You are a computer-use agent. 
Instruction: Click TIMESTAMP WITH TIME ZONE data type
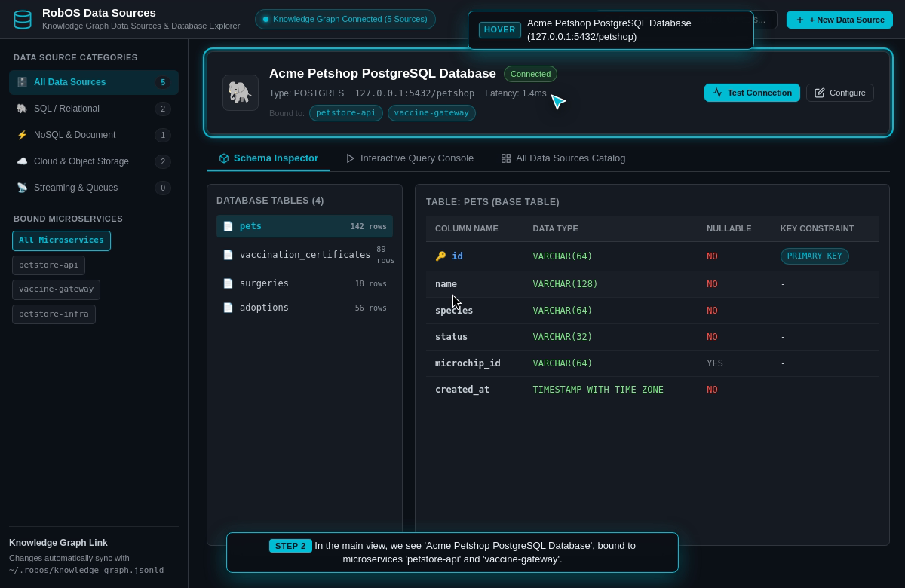[x=598, y=390]
